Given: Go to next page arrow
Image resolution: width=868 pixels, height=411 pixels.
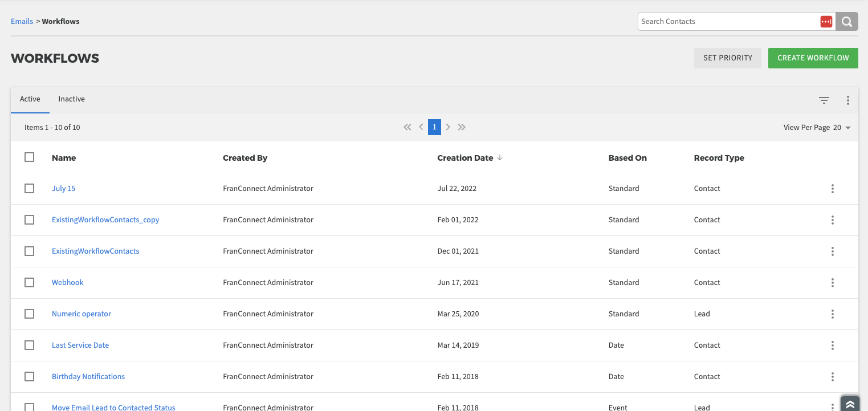Looking at the screenshot, I should [448, 127].
